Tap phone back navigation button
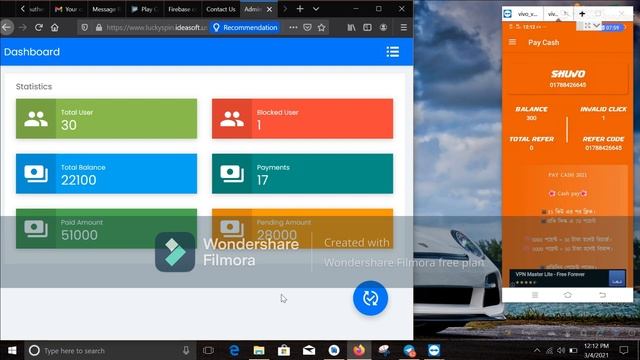This screenshot has height=360, width=640. (602, 295)
